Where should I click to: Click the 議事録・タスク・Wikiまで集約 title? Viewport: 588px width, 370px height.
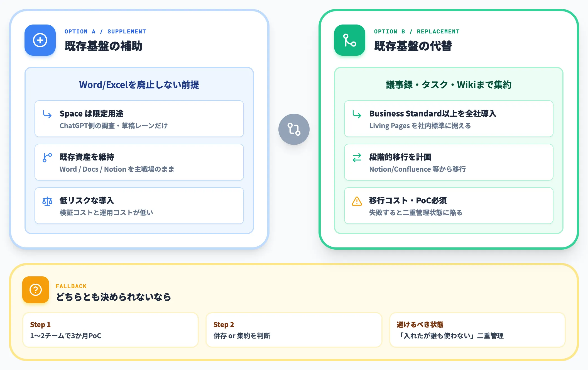(449, 85)
